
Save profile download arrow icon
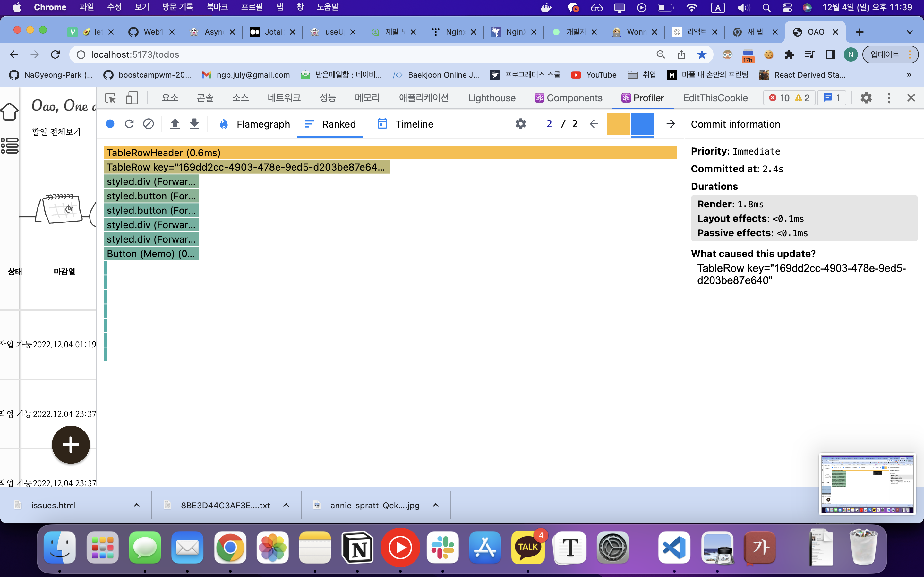194,124
